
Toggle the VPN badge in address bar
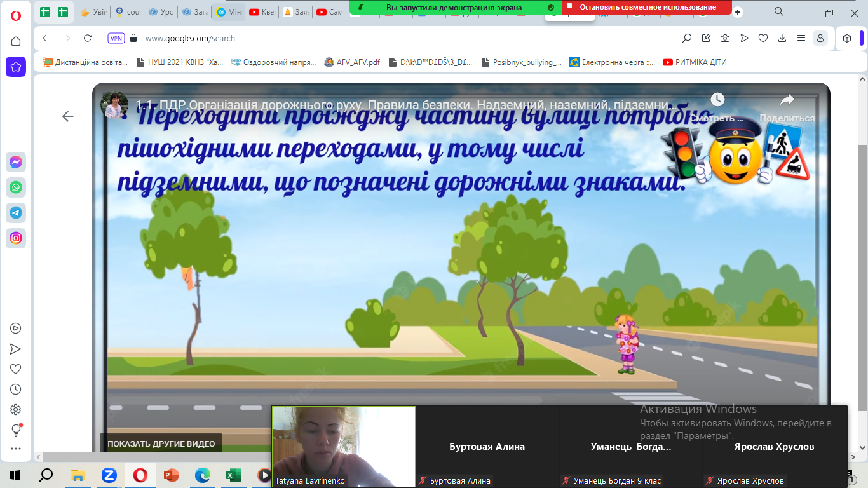(116, 38)
